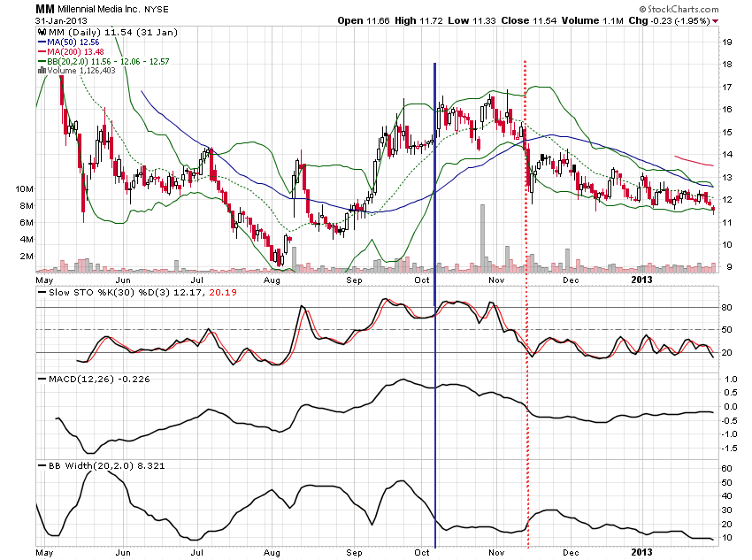The height and width of the screenshot is (560, 752).
Task: Click the volume bars icon in legend
Action: 42,71
